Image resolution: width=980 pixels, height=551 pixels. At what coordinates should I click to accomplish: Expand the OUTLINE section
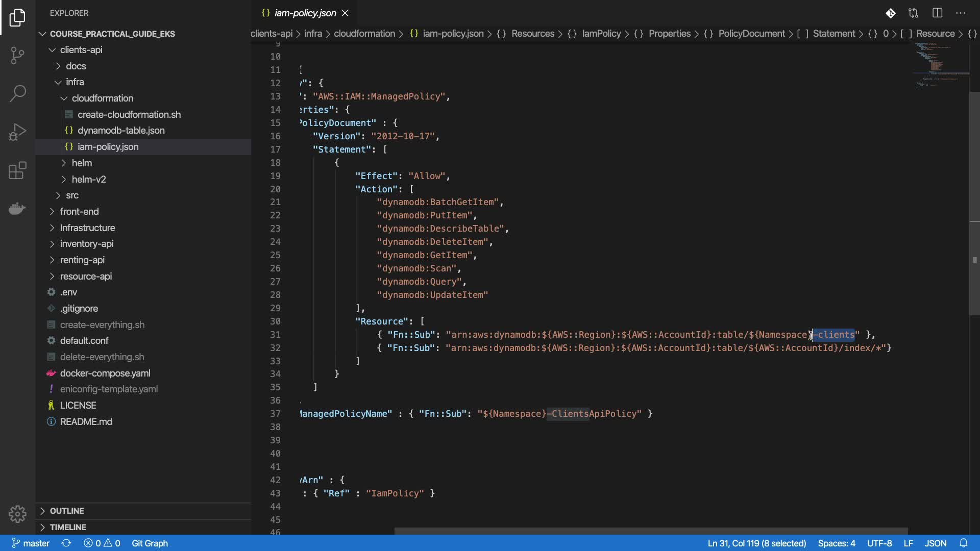pyautogui.click(x=66, y=511)
